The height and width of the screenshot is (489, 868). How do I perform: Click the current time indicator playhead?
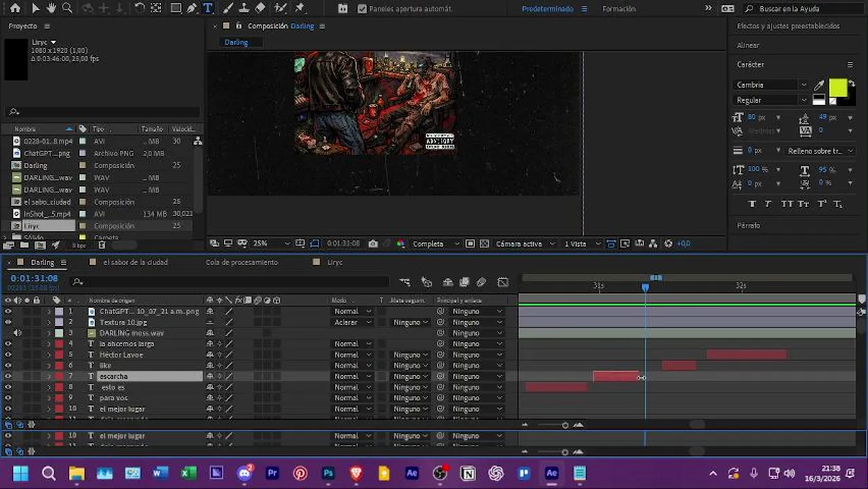(645, 287)
